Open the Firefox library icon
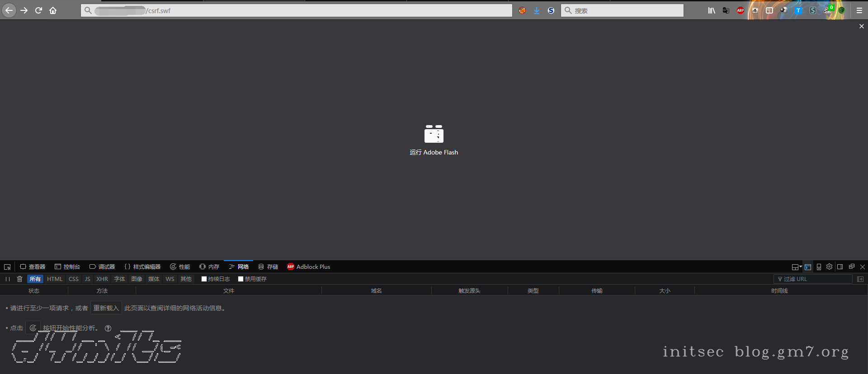Image resolution: width=868 pixels, height=374 pixels. tap(711, 10)
